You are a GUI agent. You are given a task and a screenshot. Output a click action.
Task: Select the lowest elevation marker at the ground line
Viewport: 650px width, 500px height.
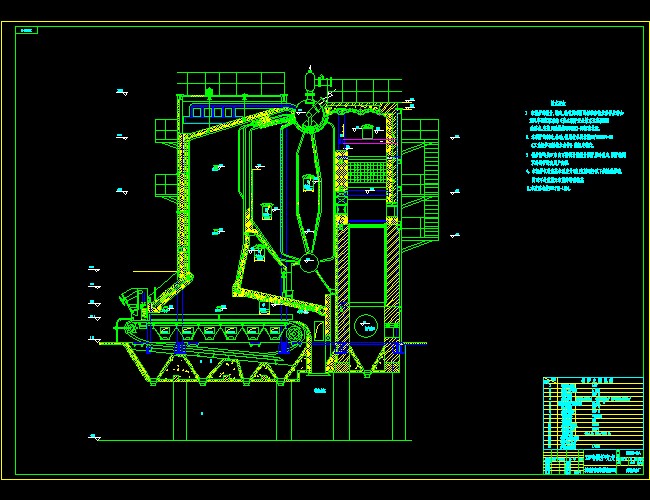(x=95, y=437)
